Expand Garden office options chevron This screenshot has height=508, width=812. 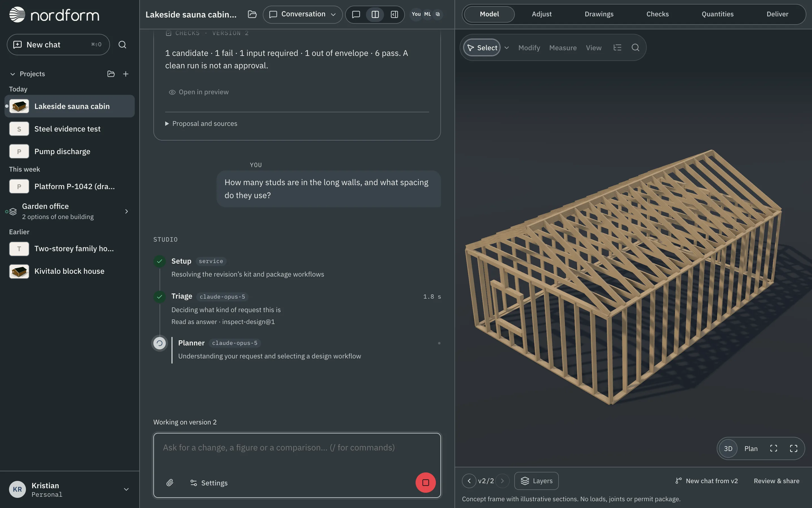point(127,211)
